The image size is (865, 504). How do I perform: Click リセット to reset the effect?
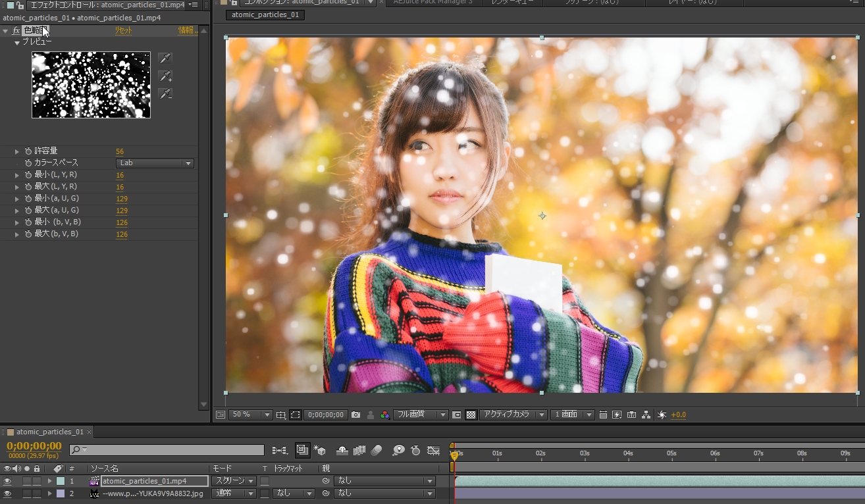(x=123, y=30)
